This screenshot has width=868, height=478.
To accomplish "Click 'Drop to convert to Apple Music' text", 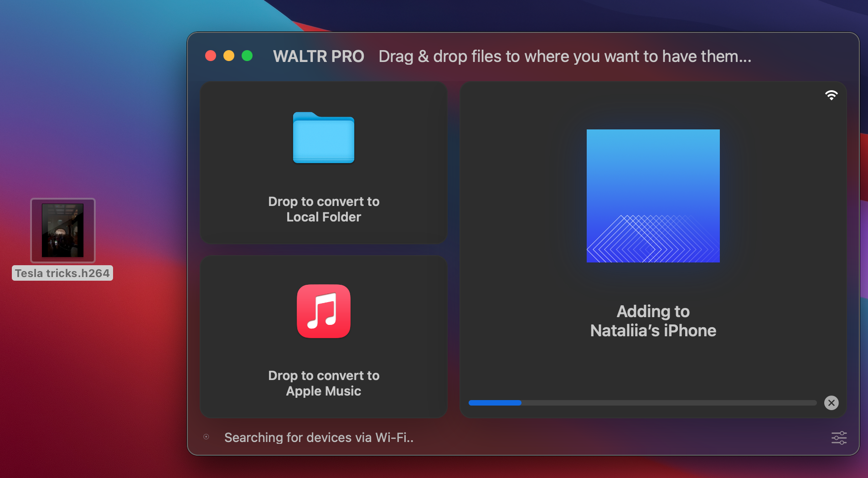I will 324,383.
